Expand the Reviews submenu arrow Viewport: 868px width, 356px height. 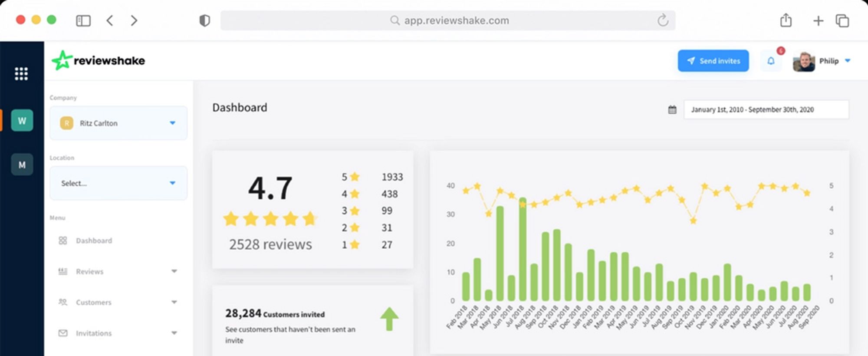click(x=174, y=271)
